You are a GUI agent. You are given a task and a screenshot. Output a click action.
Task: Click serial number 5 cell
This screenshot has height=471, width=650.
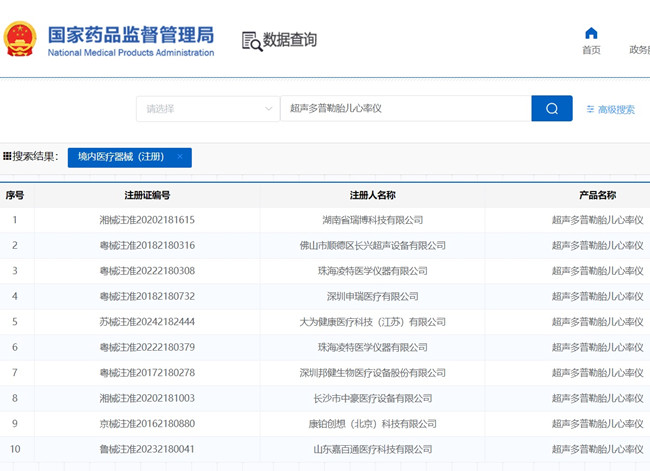pos(15,322)
